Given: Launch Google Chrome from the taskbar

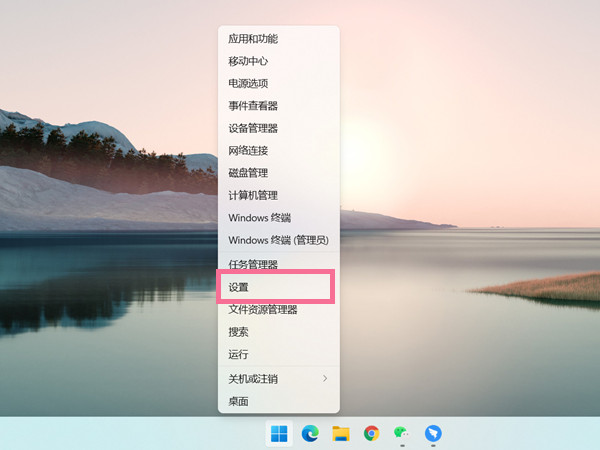Looking at the screenshot, I should [371, 433].
